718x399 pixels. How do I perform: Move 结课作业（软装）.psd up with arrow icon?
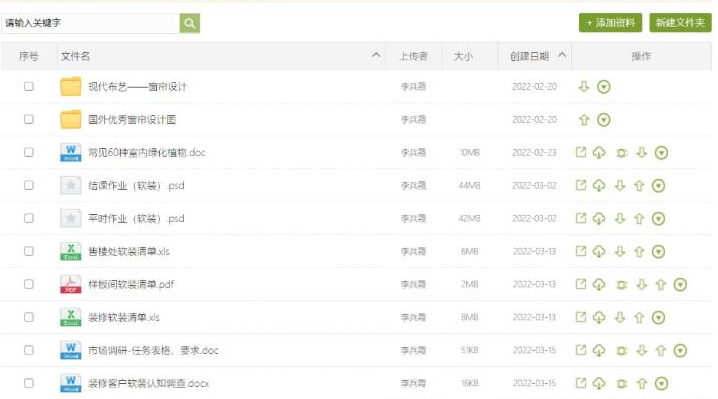639,186
